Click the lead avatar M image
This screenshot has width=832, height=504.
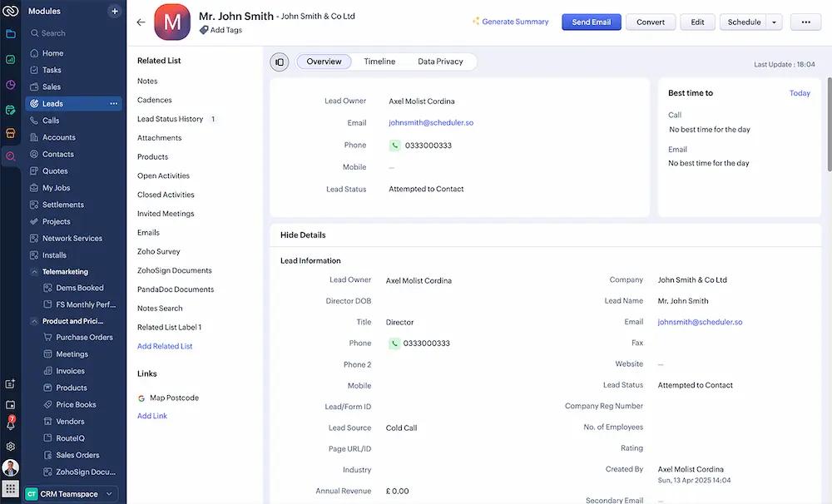click(172, 22)
